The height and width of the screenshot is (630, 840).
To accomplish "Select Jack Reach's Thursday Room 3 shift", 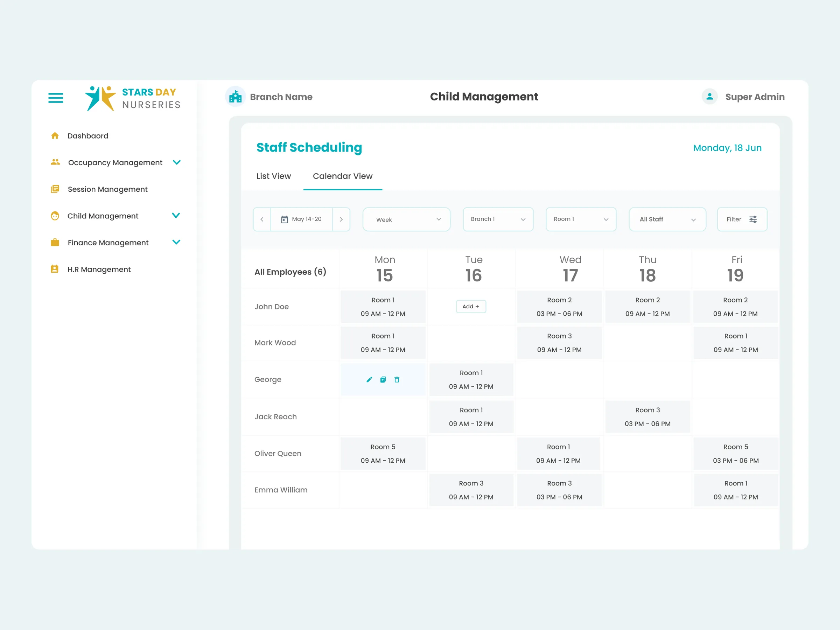I will click(x=647, y=416).
